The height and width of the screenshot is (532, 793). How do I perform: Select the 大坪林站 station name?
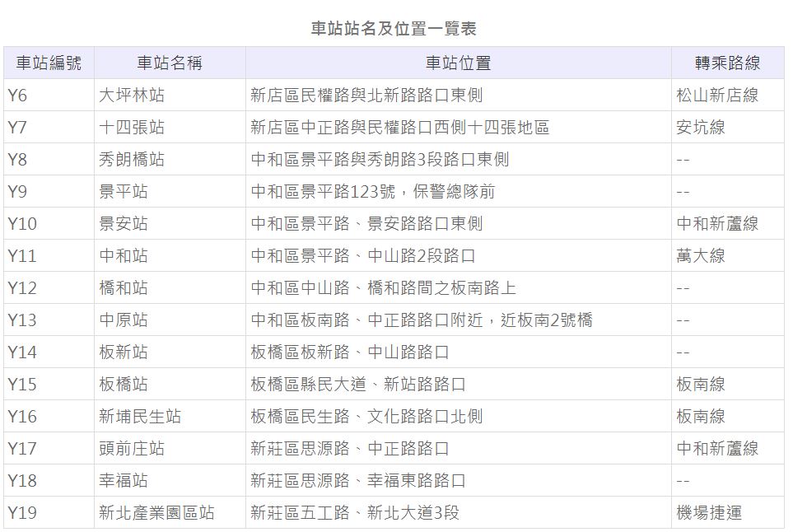tap(132, 95)
